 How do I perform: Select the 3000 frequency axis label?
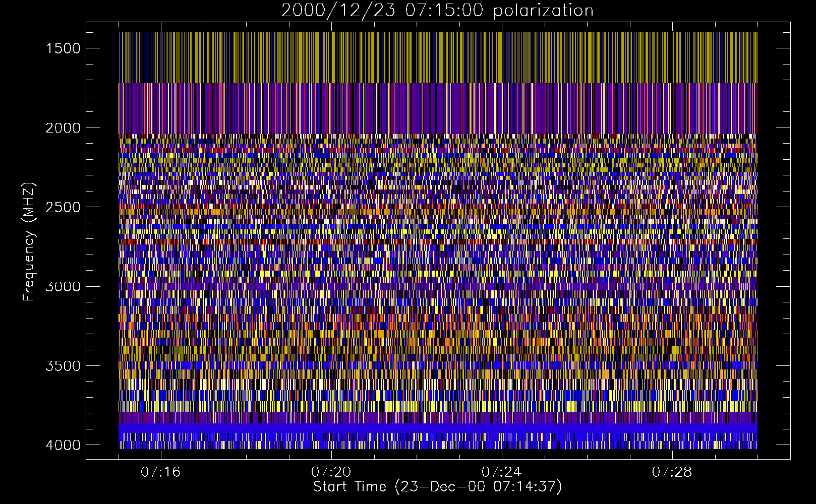63,286
